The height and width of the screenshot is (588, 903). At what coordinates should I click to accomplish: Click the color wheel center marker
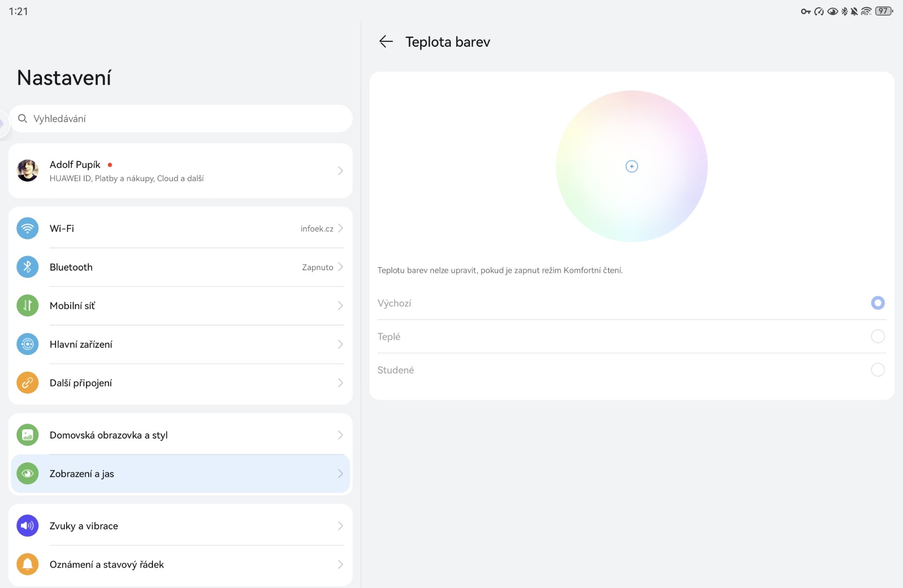(631, 166)
